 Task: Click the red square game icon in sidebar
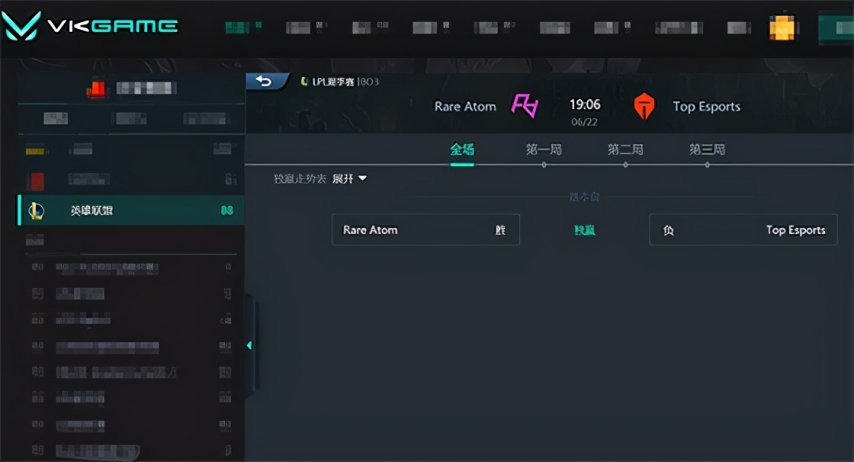(37, 180)
